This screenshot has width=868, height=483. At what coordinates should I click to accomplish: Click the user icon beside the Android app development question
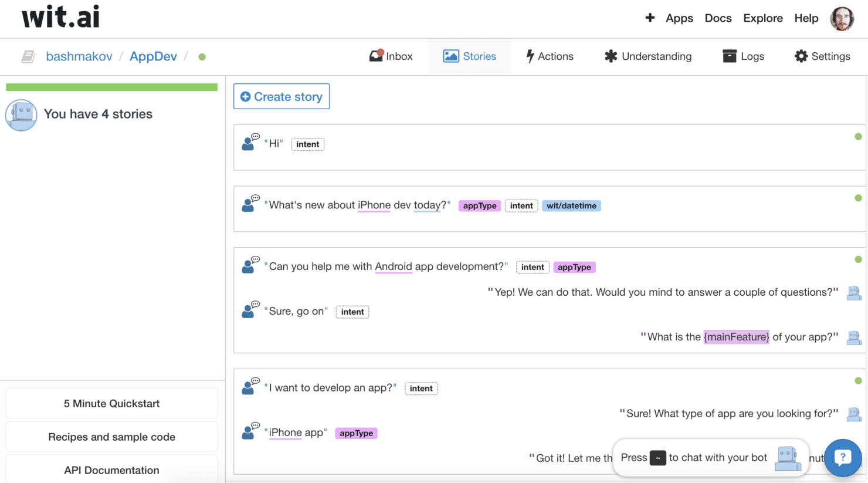[250, 265]
